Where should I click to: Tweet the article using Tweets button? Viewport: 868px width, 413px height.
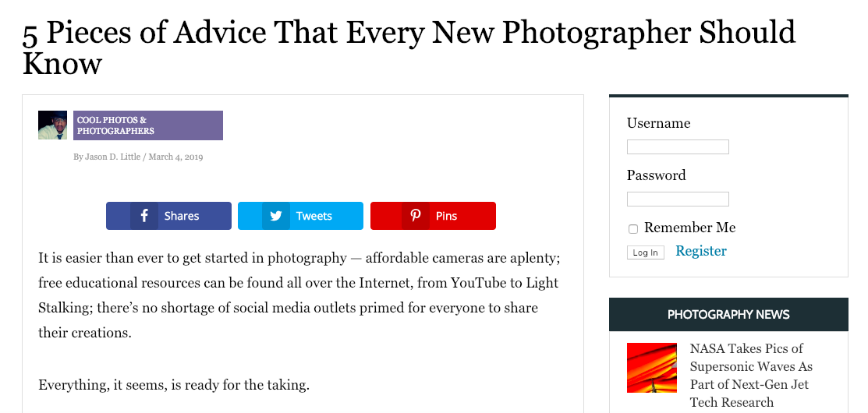(x=314, y=216)
